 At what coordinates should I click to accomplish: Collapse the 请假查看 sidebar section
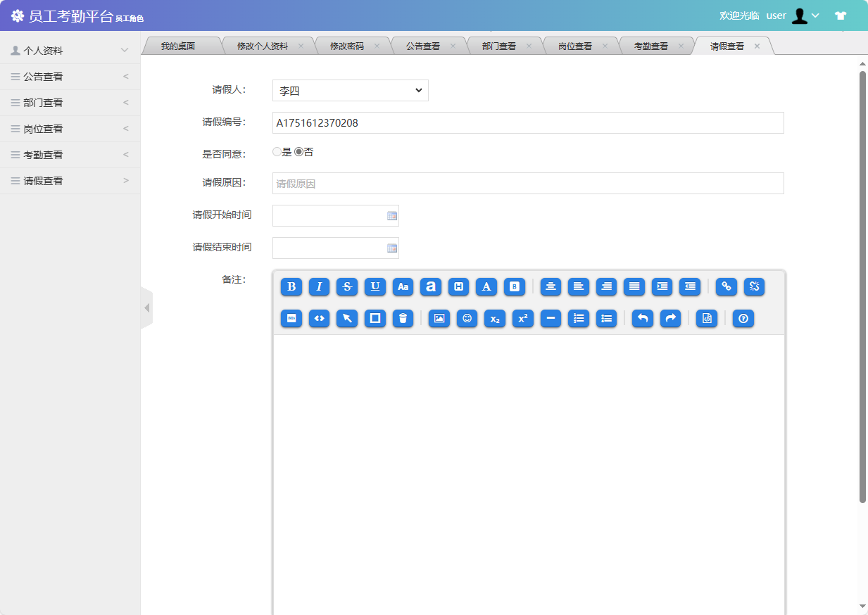pyautogui.click(x=70, y=180)
